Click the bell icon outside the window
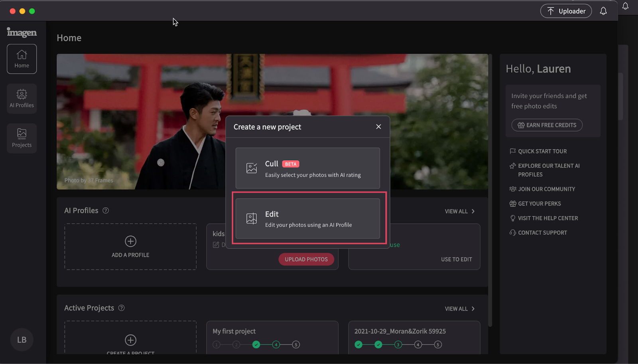 pyautogui.click(x=625, y=6)
